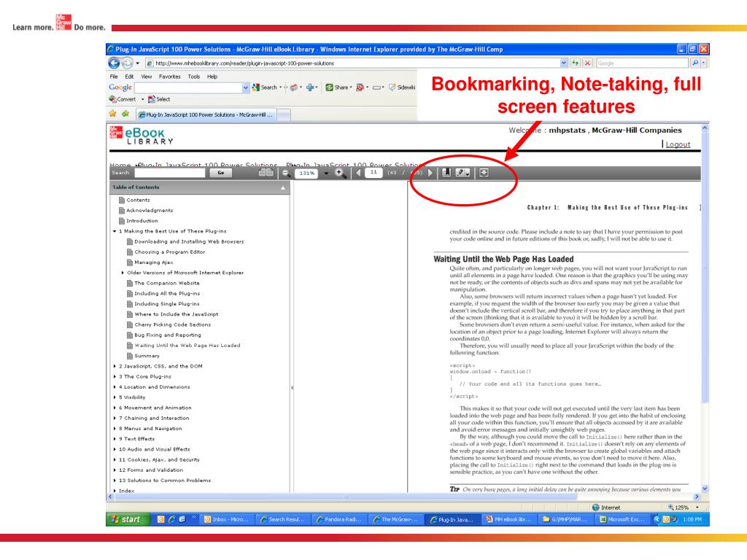The width and height of the screenshot is (747, 560).
Task: Expand Older Versions of Microsoft Internet Explorer
Action: click(123, 273)
